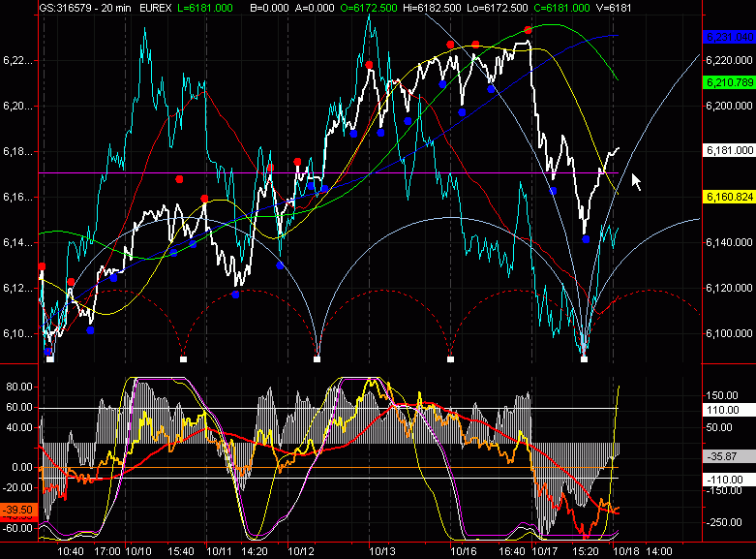
Task: Click the 14:00 time label on axis
Action: 659,551
